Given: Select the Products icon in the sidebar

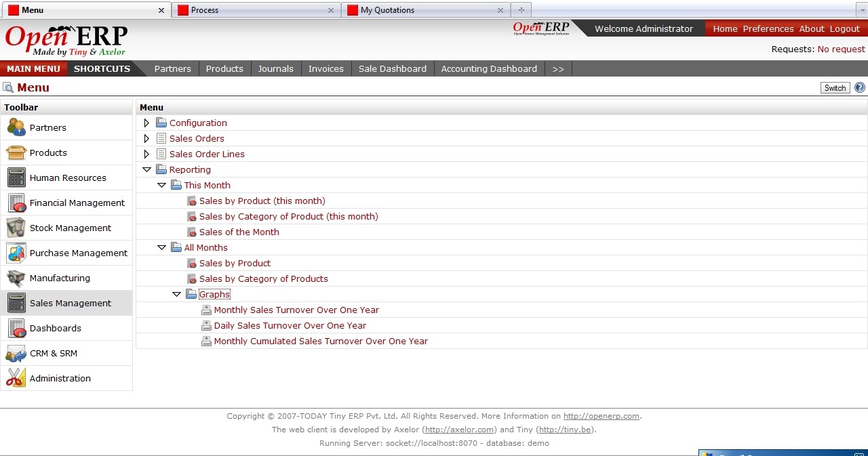Looking at the screenshot, I should [16, 152].
